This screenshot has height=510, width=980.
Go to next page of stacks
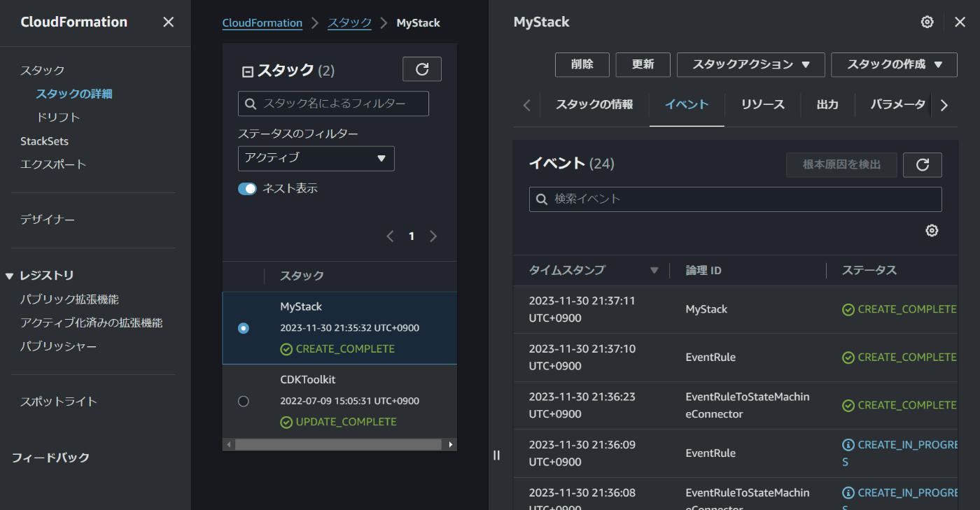[x=433, y=236]
